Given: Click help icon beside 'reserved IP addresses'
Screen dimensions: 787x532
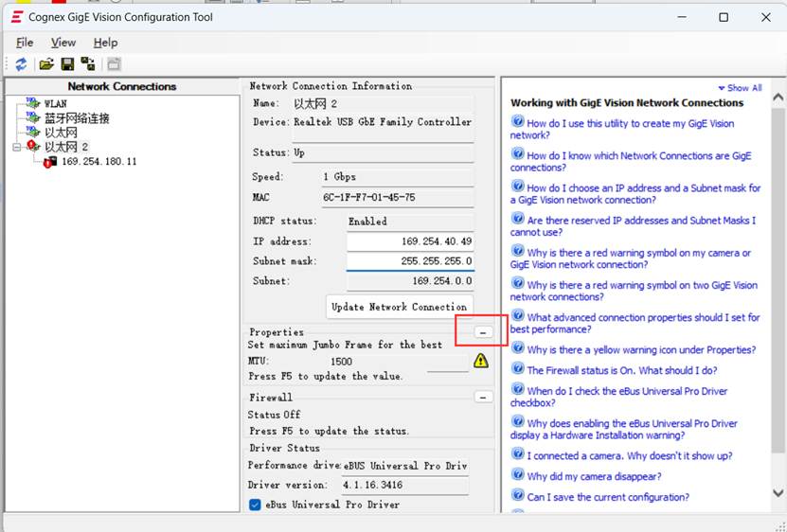Looking at the screenshot, I should point(517,219).
